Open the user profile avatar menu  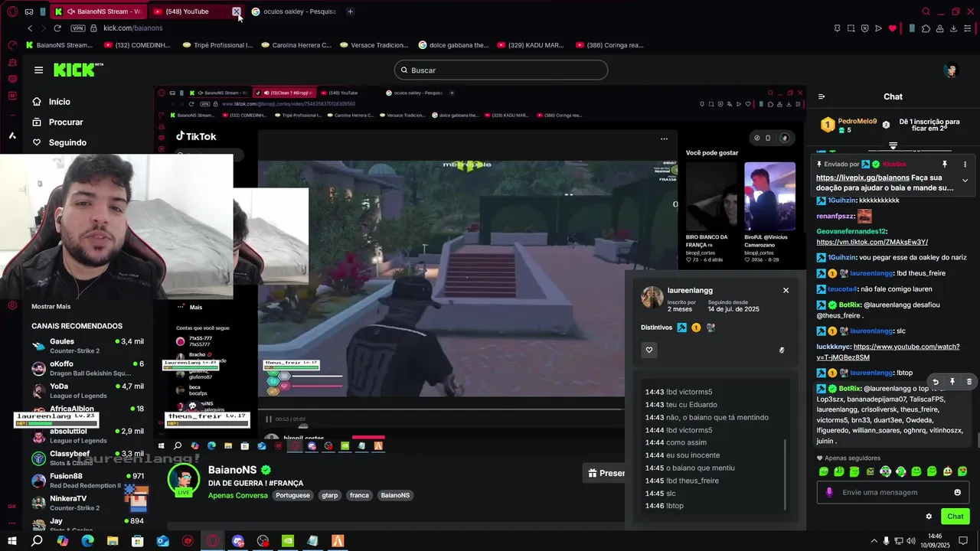click(951, 70)
